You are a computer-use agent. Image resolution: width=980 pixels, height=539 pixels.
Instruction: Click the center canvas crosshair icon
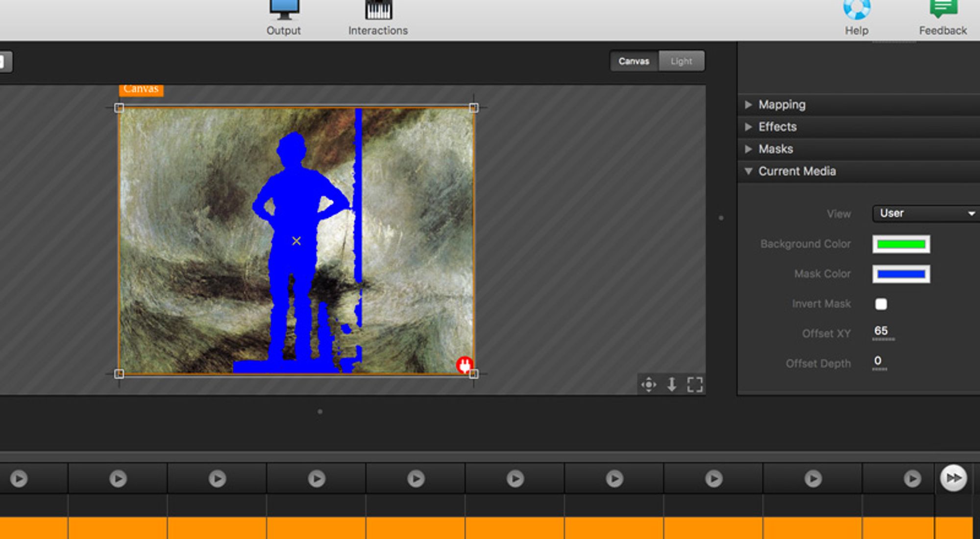(649, 385)
